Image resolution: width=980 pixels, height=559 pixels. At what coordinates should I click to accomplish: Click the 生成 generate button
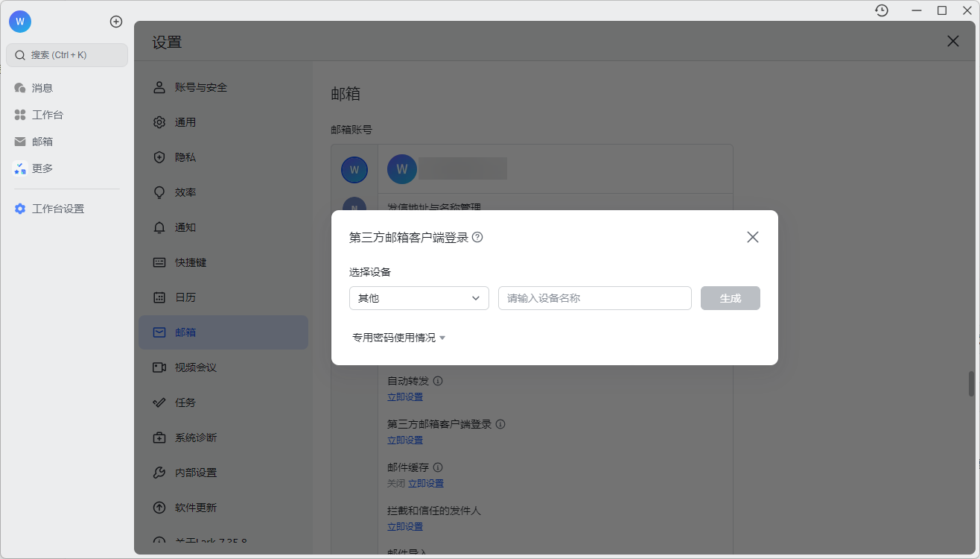tap(730, 298)
